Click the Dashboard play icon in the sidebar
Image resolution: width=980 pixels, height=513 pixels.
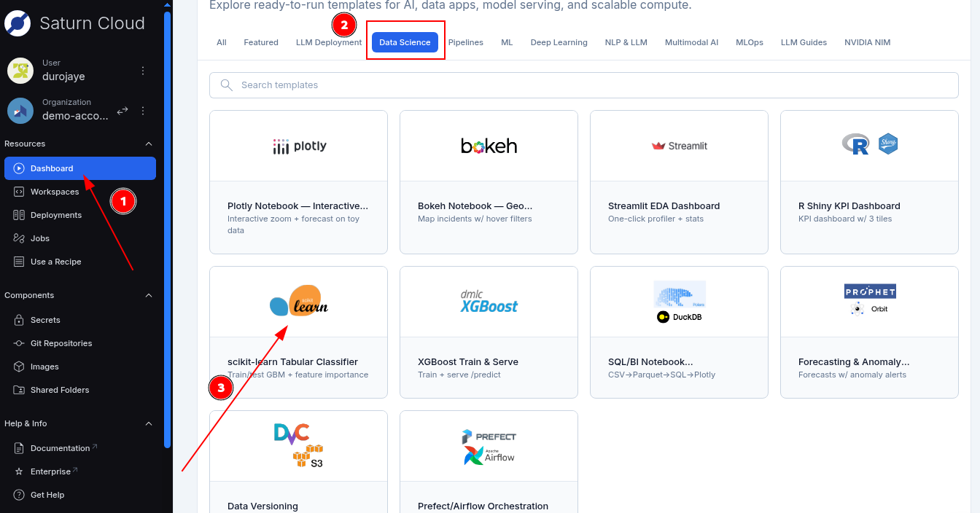point(19,168)
